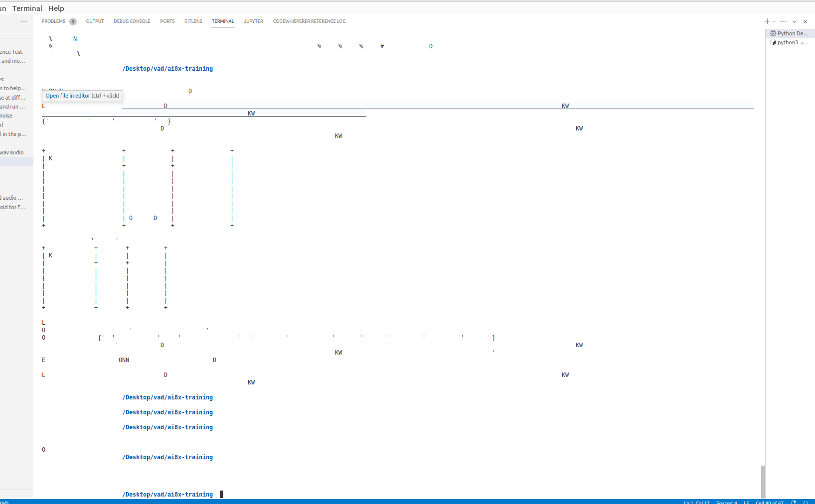Screen dimensions: 815x504
Task: Close the terminal panel with the X icon
Action: pyautogui.click(x=806, y=21)
